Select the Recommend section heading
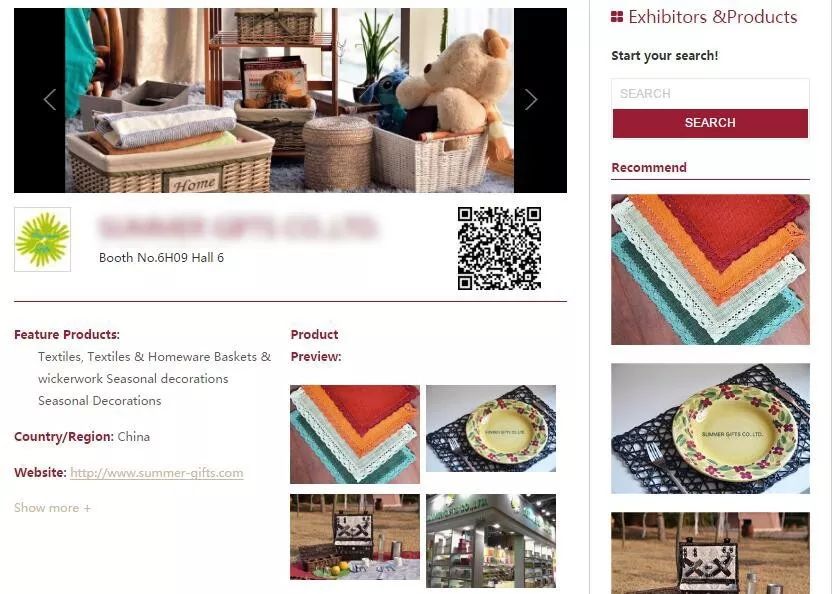This screenshot has width=838, height=594. point(649,167)
